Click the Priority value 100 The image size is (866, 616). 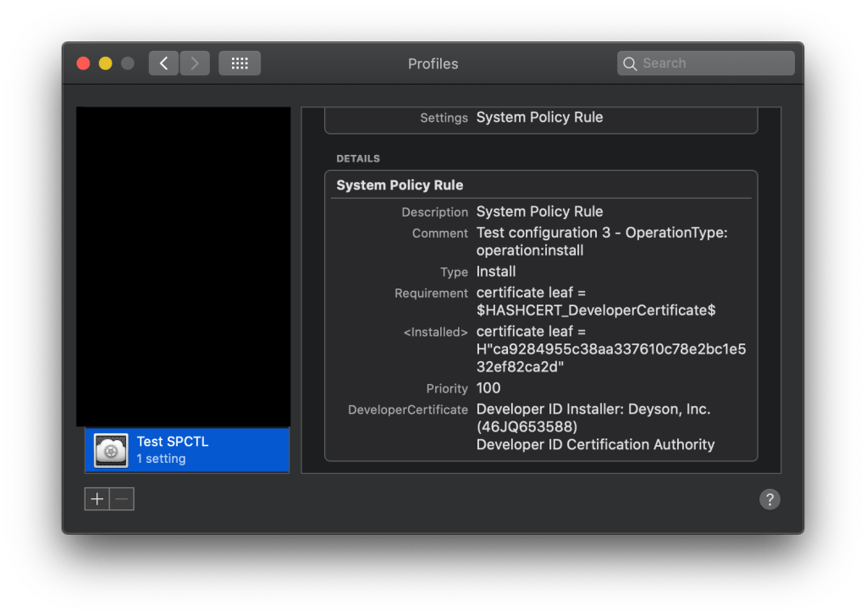point(488,388)
